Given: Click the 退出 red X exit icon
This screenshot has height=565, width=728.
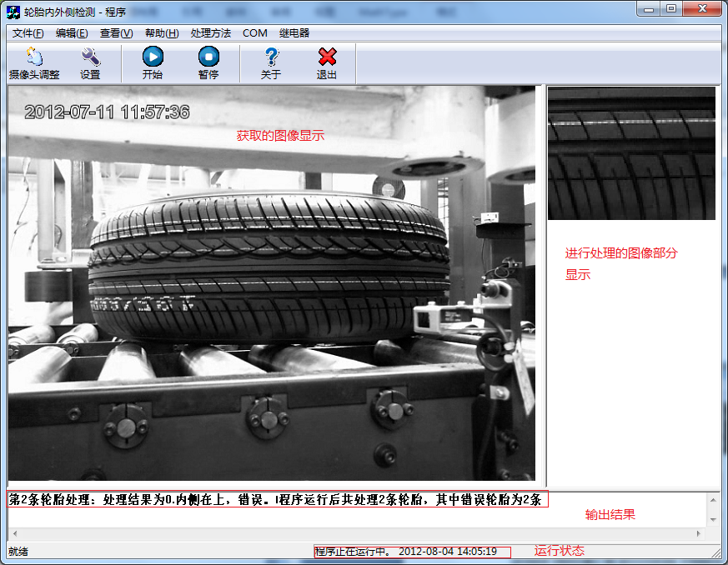Looking at the screenshot, I should click(327, 57).
